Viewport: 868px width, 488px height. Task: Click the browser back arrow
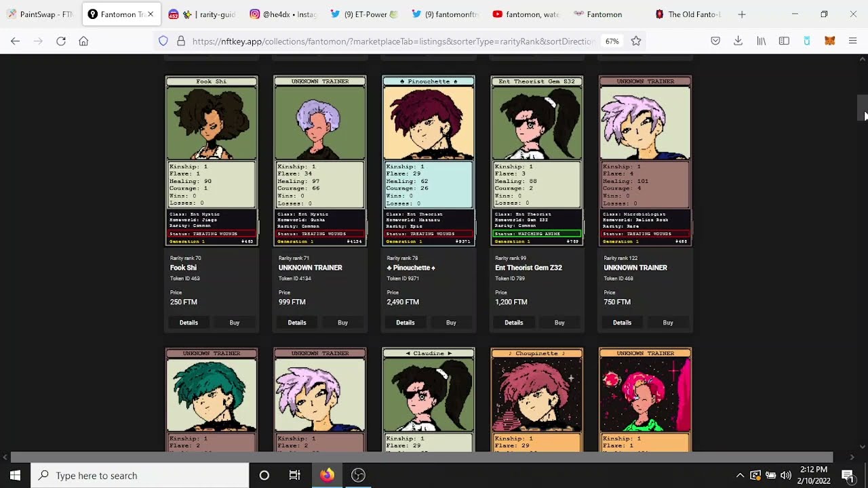pyautogui.click(x=15, y=41)
